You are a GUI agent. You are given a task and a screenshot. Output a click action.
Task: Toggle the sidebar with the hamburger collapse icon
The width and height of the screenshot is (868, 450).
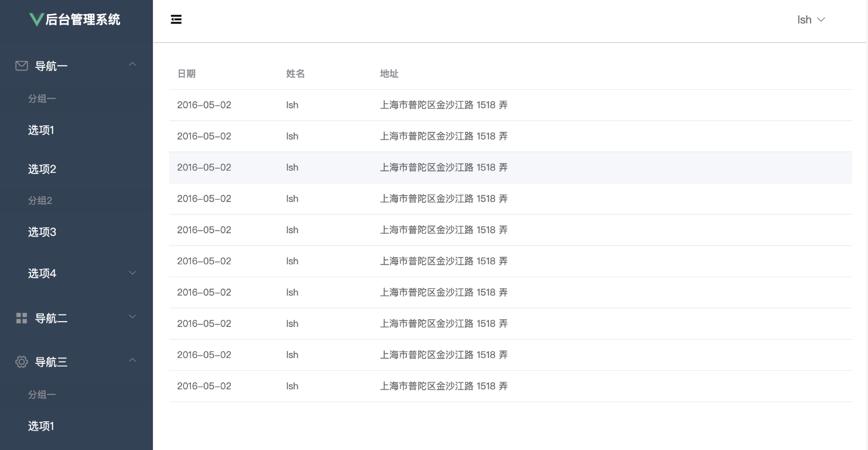coord(176,20)
